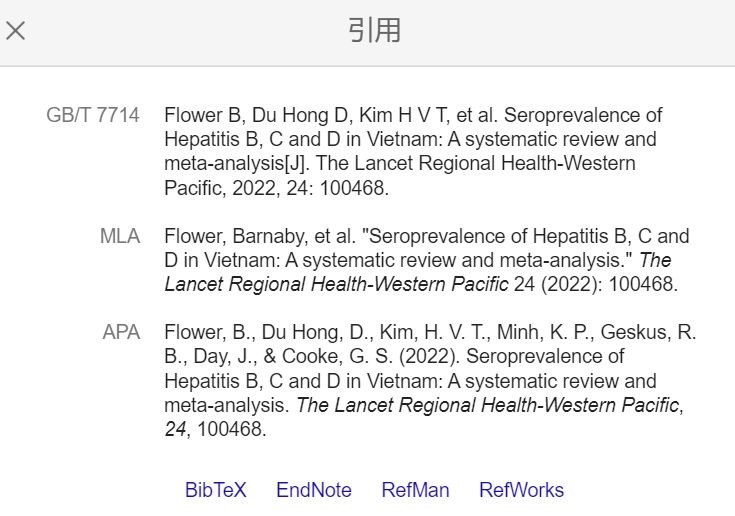The height and width of the screenshot is (516, 735).
Task: Click the italic volume number 24 in APA citation
Action: (x=175, y=429)
